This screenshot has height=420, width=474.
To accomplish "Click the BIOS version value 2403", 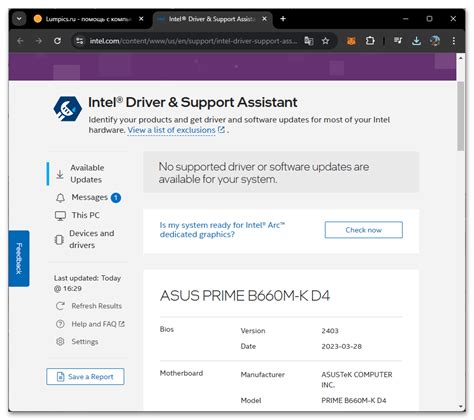I will [x=330, y=331].
